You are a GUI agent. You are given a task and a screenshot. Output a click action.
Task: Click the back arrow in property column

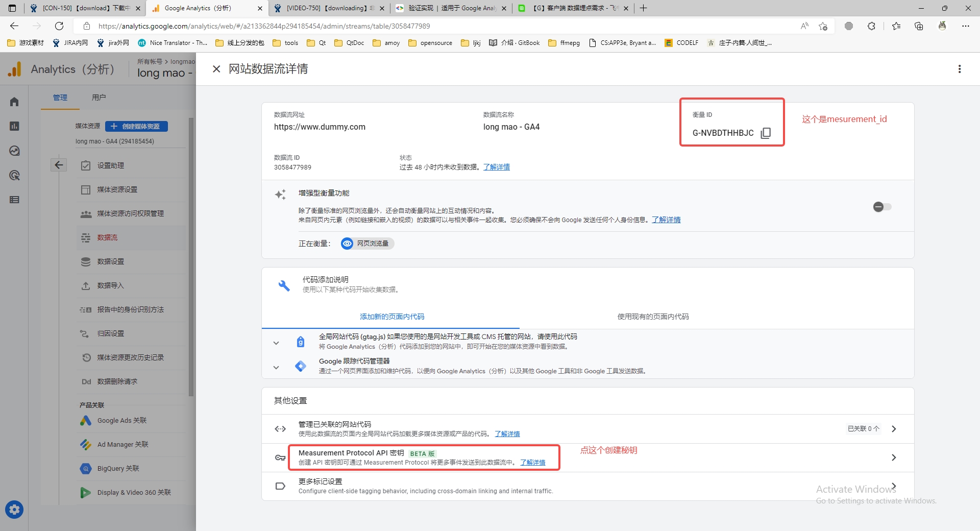(x=59, y=165)
